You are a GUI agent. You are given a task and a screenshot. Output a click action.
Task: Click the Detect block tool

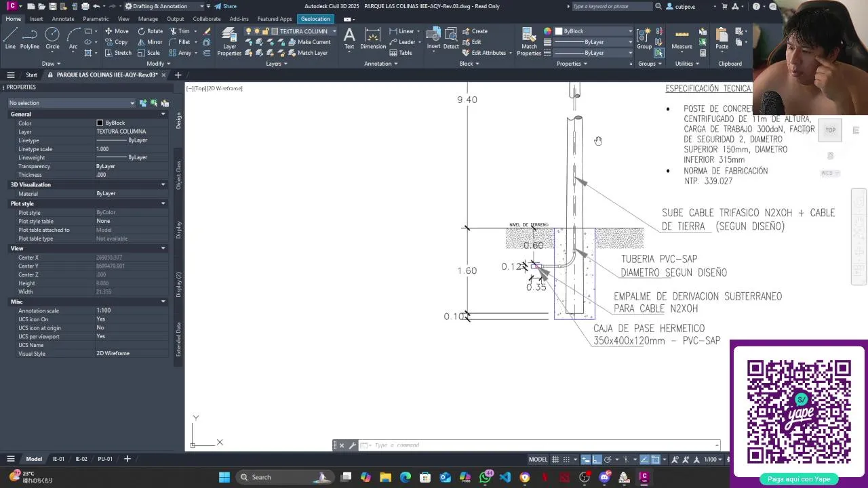[x=451, y=39]
